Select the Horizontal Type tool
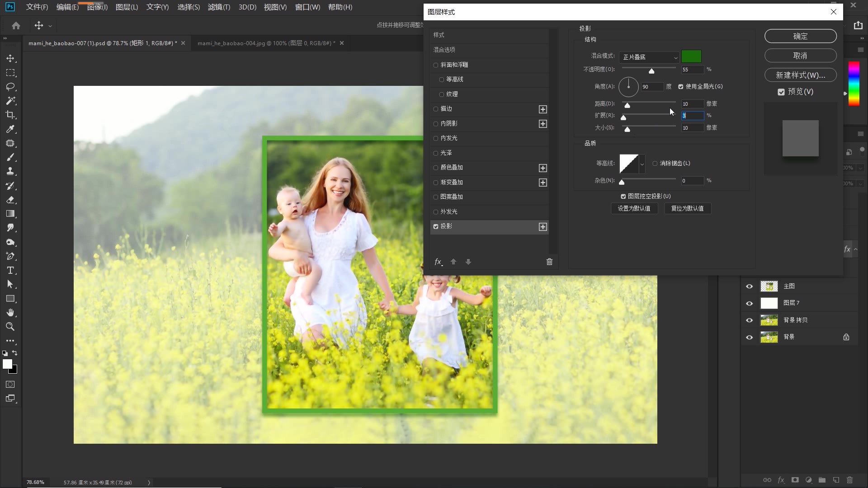Image resolution: width=868 pixels, height=488 pixels. click(x=10, y=271)
